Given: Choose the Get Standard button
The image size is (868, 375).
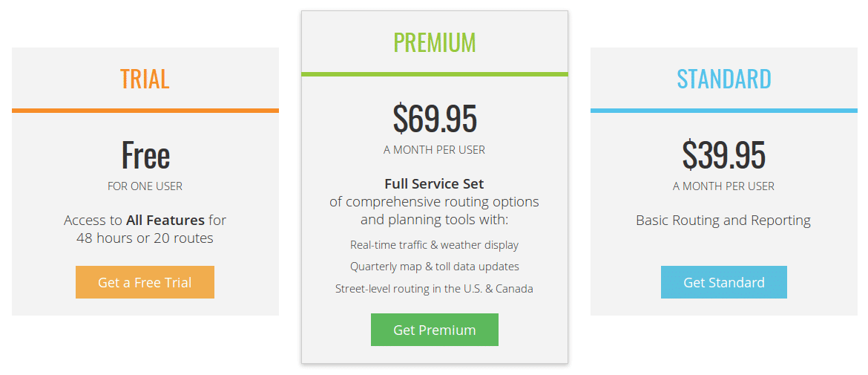Looking at the screenshot, I should (723, 282).
